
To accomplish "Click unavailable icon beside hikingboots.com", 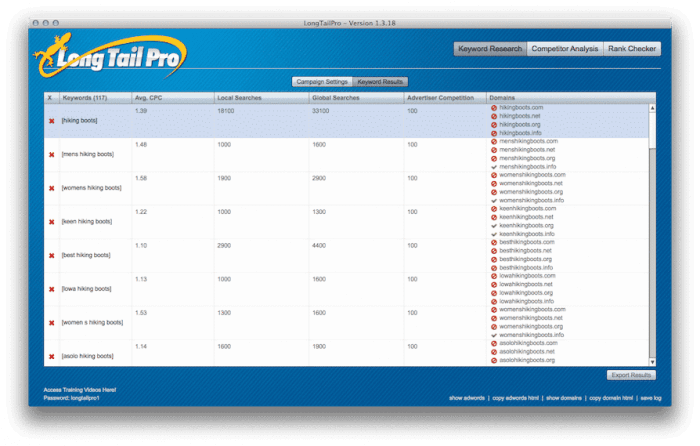I will (494, 108).
